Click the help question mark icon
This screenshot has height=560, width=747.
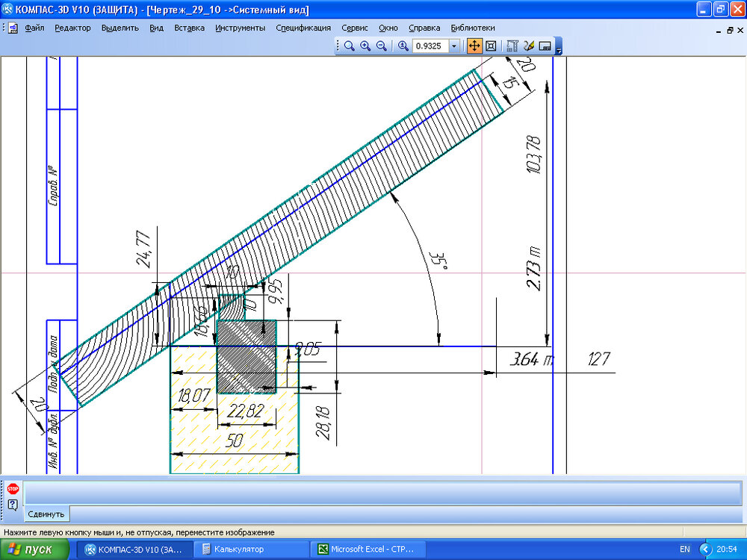(13, 505)
